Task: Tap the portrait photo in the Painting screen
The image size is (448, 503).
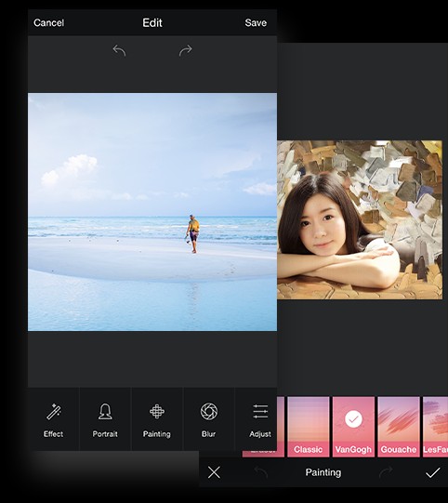Action: [x=360, y=219]
